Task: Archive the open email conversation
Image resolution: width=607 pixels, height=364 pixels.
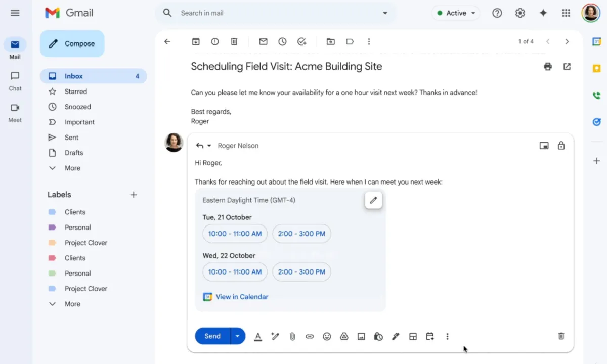Action: (x=196, y=42)
